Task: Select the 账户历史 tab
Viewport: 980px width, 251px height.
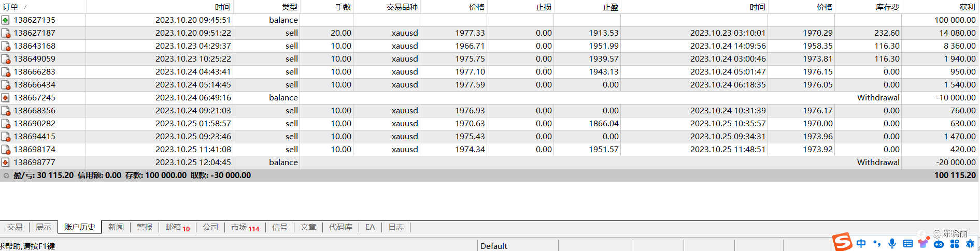Action: (80, 227)
